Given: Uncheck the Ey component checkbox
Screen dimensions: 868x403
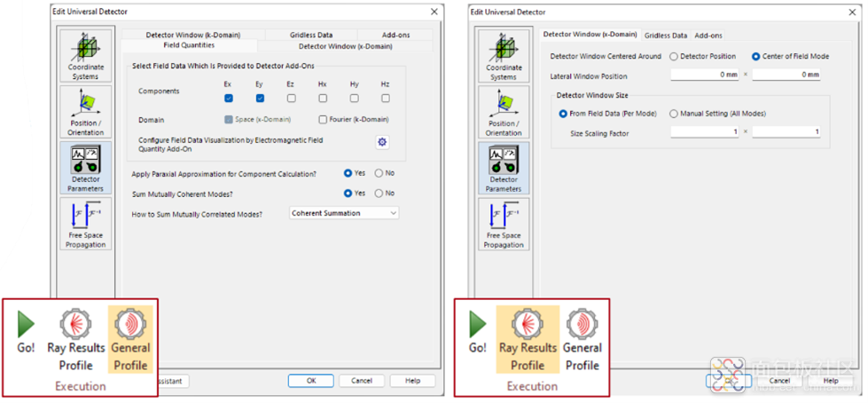Looking at the screenshot, I should pyautogui.click(x=260, y=99).
